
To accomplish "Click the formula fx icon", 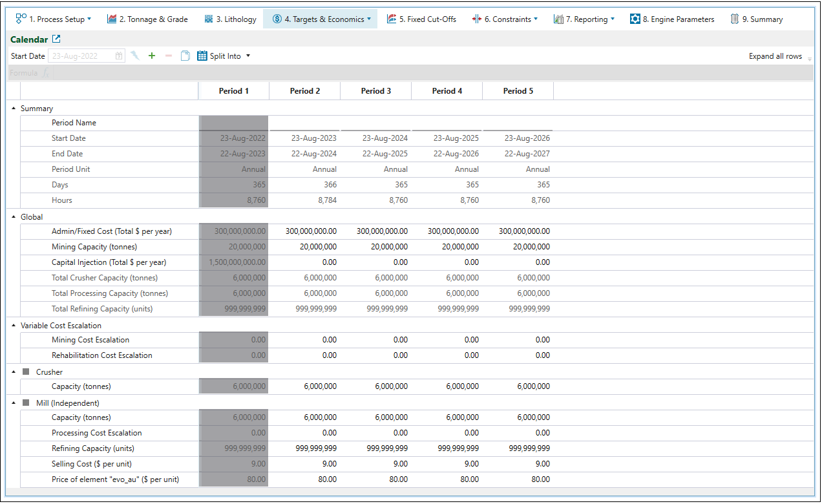I will tap(46, 73).
